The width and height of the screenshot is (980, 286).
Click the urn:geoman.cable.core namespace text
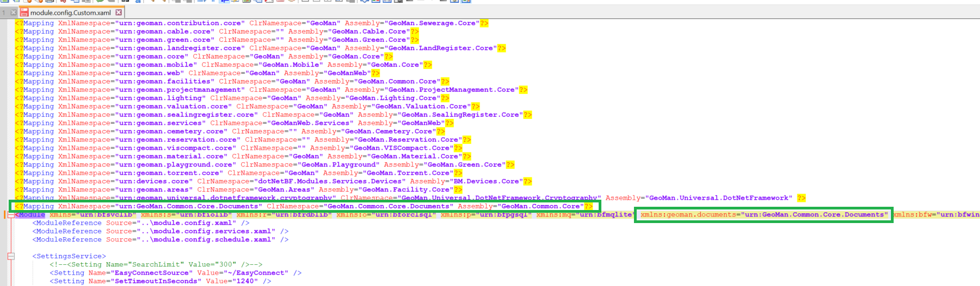166,31
